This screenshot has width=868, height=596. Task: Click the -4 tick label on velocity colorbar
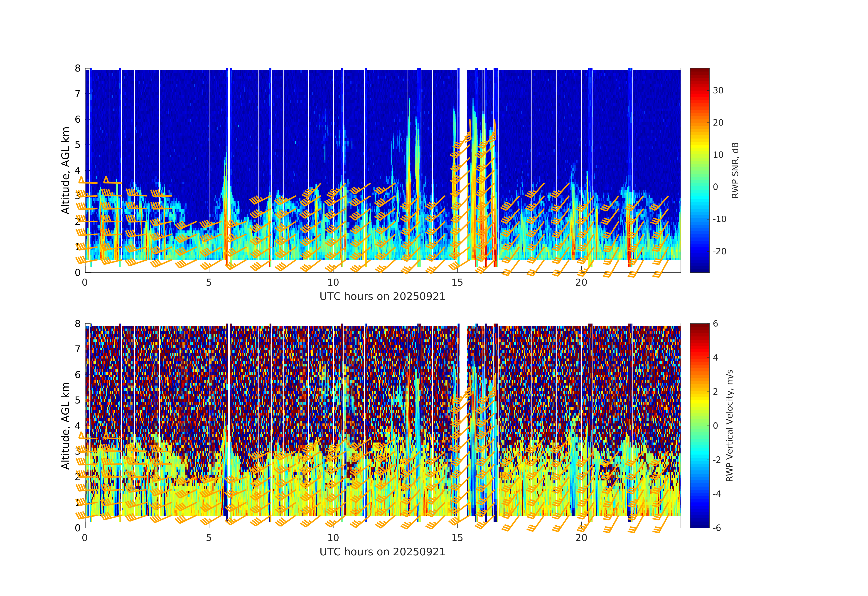click(x=718, y=494)
